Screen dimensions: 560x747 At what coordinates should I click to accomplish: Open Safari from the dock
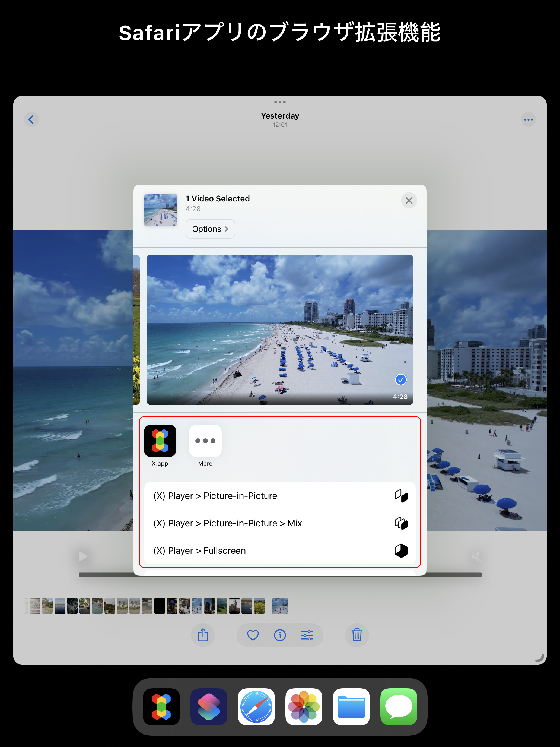point(256,707)
